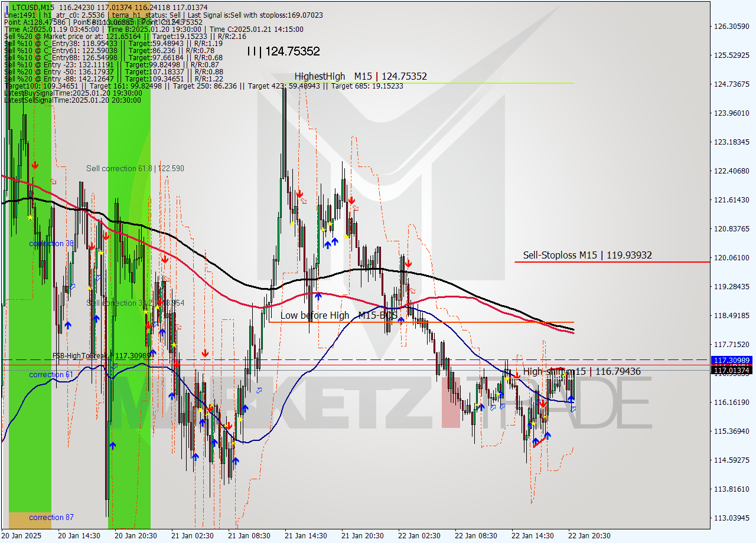Click the 123.96010 price axis value

[731, 113]
